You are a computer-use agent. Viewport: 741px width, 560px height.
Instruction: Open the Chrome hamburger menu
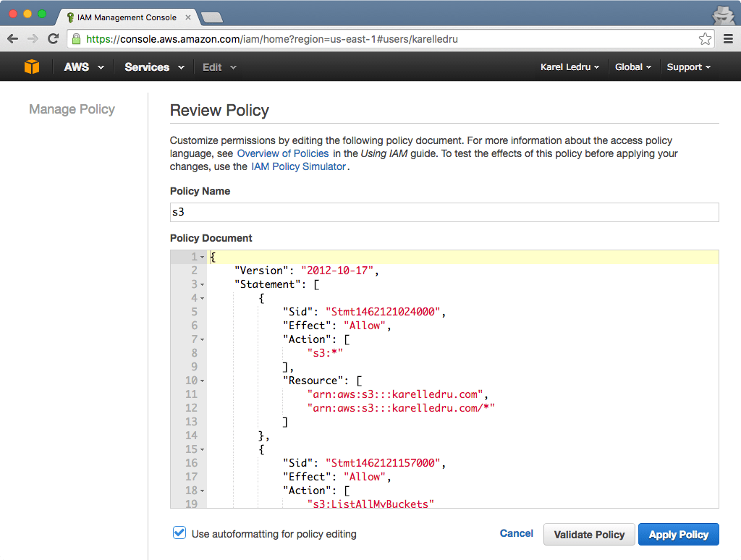tap(728, 39)
